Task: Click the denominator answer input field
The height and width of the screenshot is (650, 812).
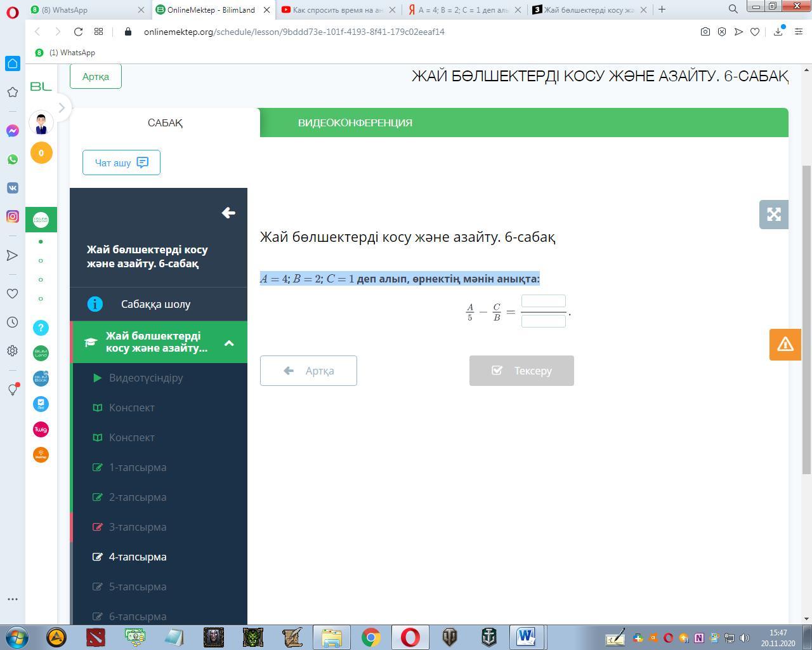Action: point(543,321)
